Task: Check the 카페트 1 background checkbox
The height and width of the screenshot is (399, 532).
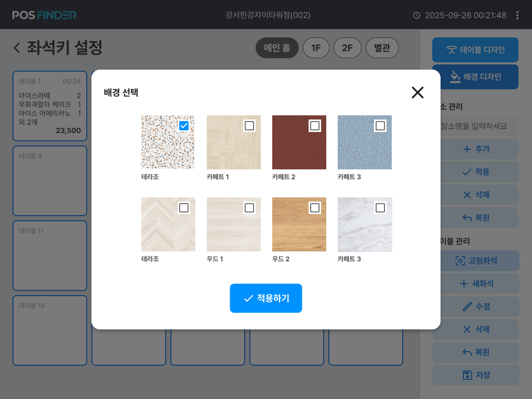Action: 249,126
